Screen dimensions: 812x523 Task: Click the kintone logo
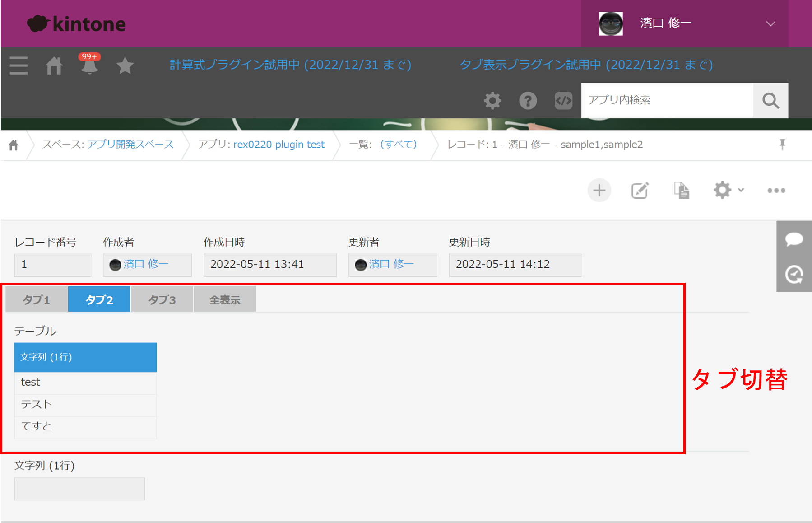click(x=76, y=23)
